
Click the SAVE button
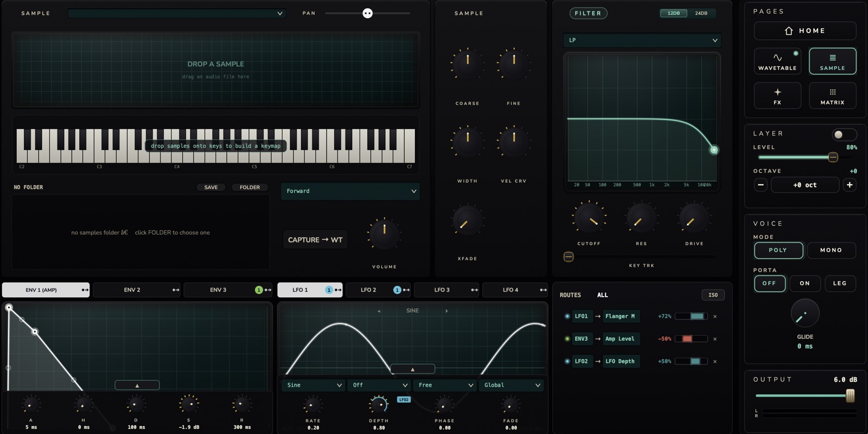pos(211,187)
